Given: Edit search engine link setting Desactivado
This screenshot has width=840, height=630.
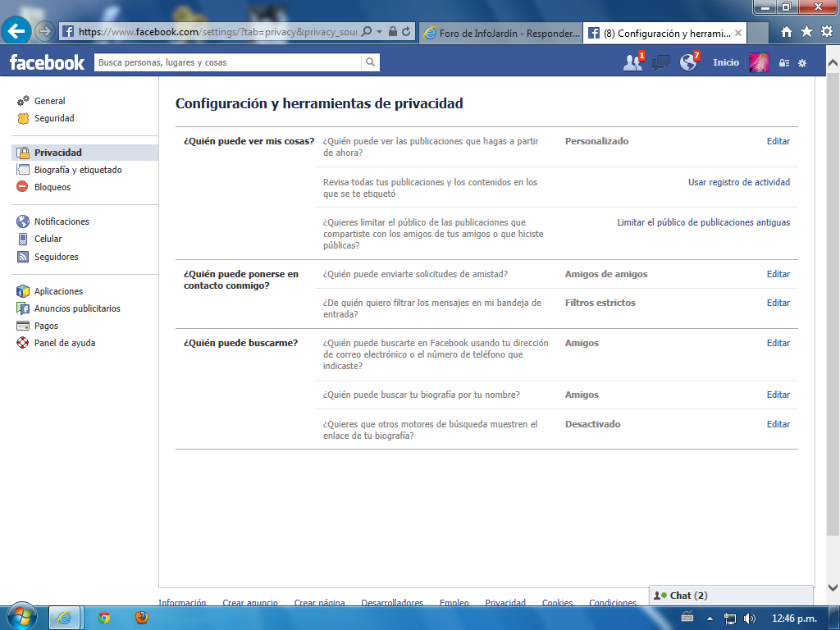Looking at the screenshot, I should (778, 424).
